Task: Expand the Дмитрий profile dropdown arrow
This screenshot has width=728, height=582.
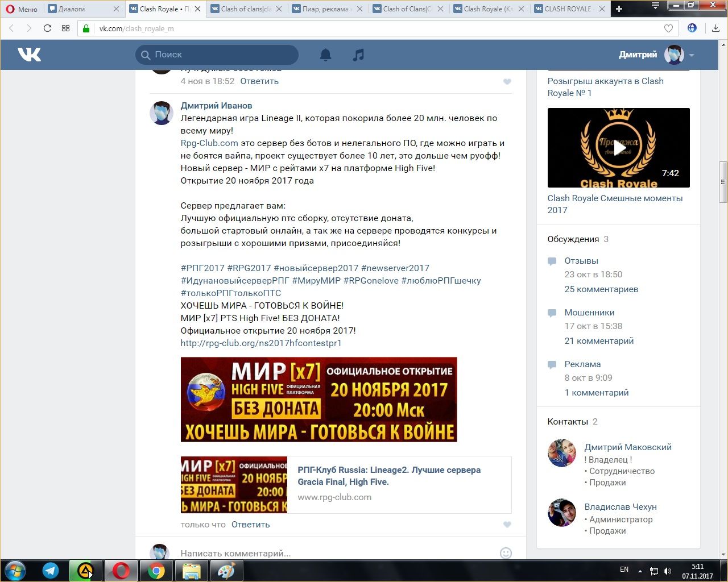Action: pyautogui.click(x=692, y=55)
